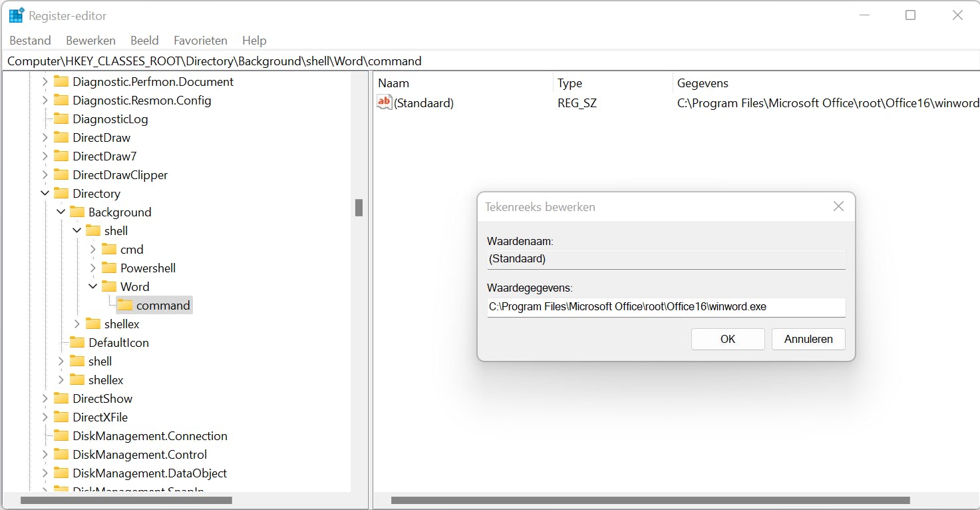Click the REG_SZ type cell
This screenshot has width=980, height=510.
(577, 103)
